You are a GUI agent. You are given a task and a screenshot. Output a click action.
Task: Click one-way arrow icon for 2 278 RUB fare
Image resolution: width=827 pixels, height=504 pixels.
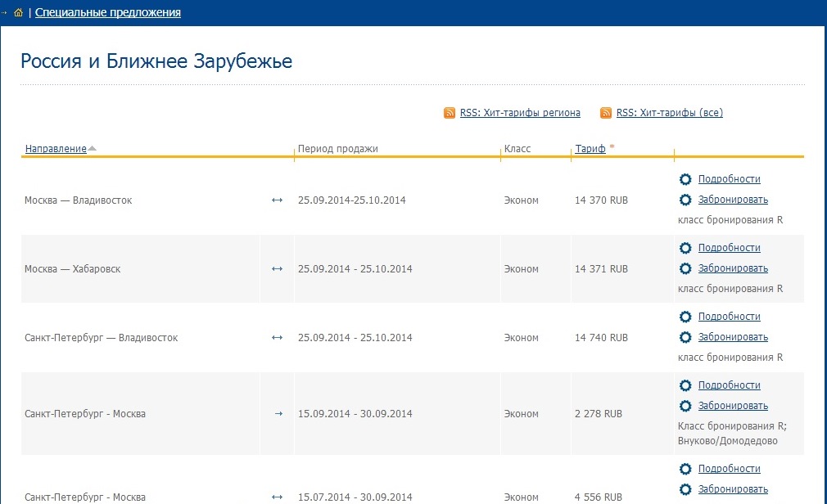tap(278, 414)
